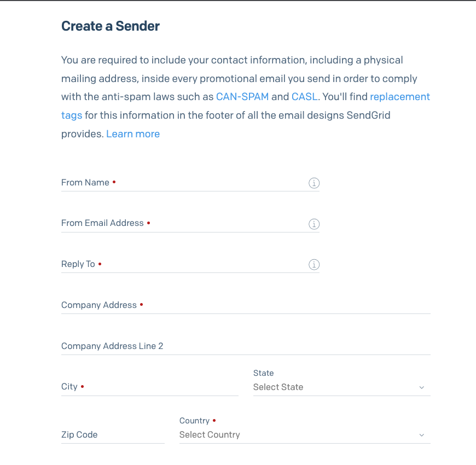Click the From Name info icon

(314, 183)
